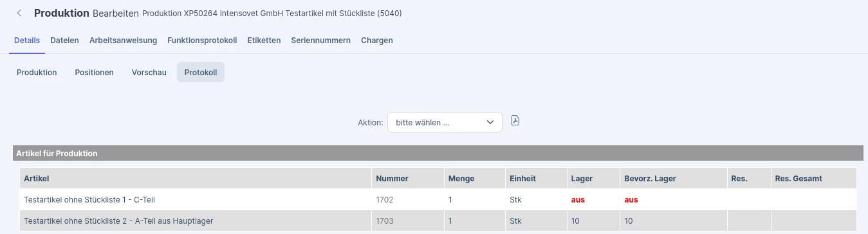Select the Details tab
868x234 pixels.
27,40
